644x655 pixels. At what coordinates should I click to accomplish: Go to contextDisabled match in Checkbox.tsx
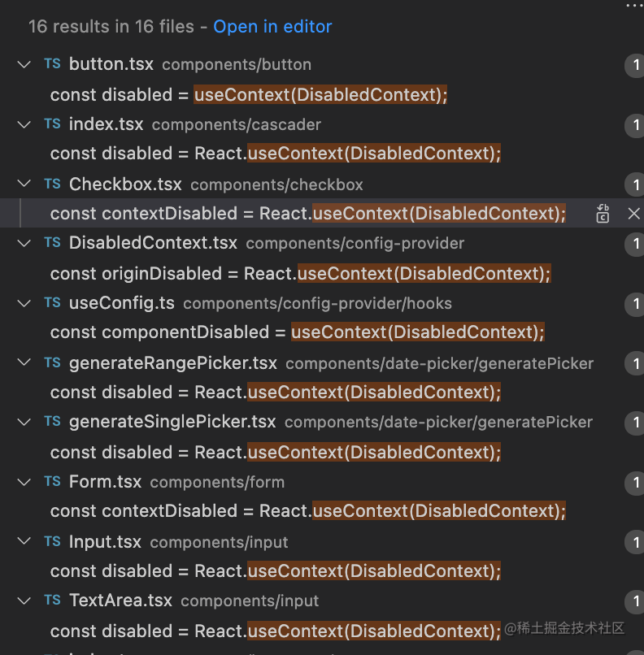(308, 214)
